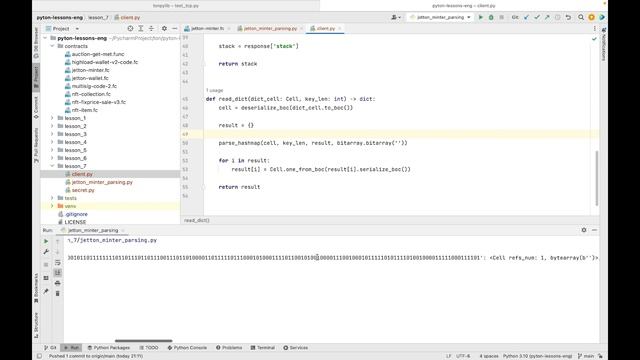The width and height of the screenshot is (640, 360).
Task: Open Run panel gear settings
Action: click(584, 230)
